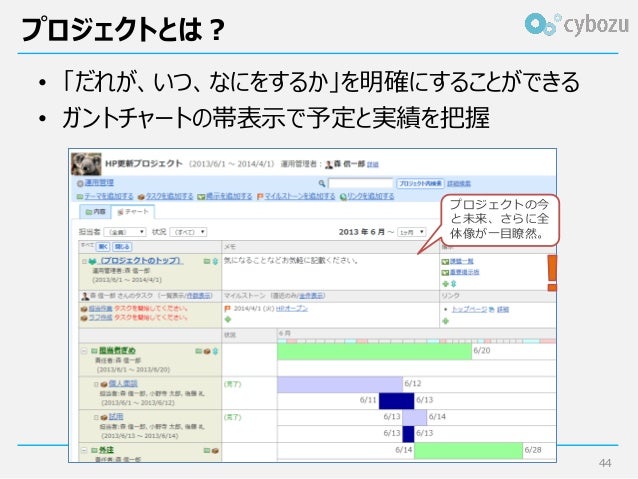Switch to the 内容 tab
The width and height of the screenshot is (638, 479).
click(96, 212)
